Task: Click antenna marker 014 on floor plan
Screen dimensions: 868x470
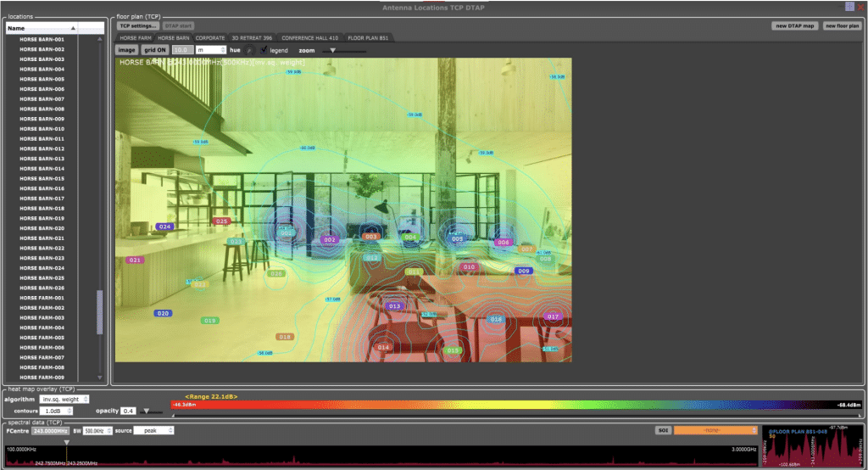Action: tap(383, 347)
